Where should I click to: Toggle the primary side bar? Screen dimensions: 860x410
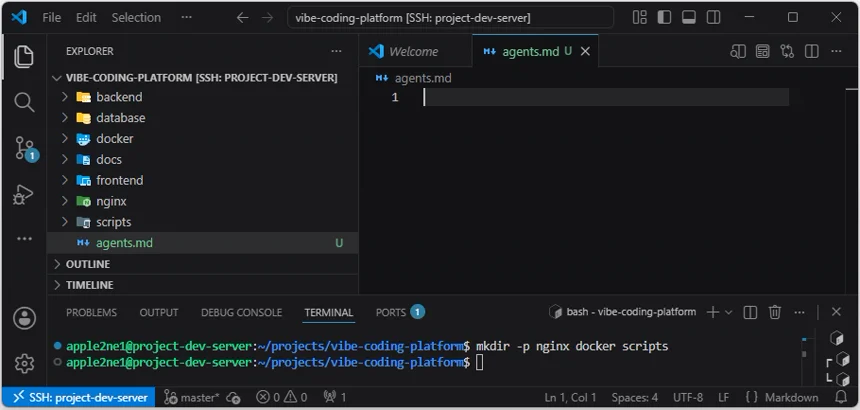pos(664,18)
